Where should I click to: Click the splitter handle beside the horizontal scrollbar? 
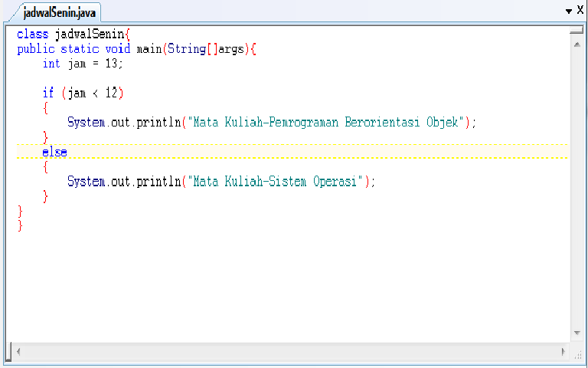point(10,351)
